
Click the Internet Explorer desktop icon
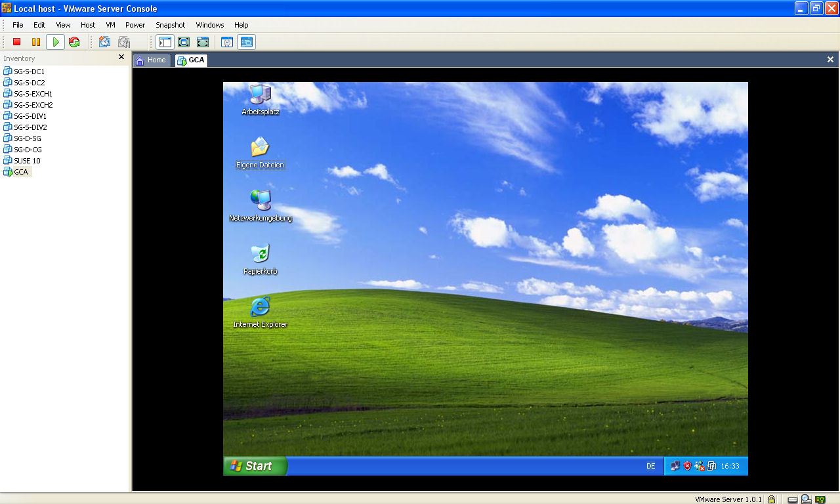[261, 312]
